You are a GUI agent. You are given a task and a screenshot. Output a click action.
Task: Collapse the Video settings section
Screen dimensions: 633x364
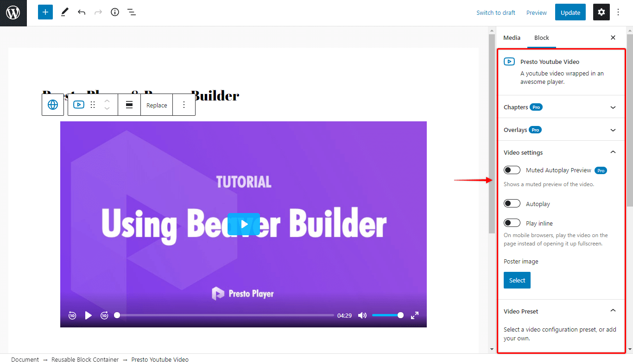[x=560, y=152]
